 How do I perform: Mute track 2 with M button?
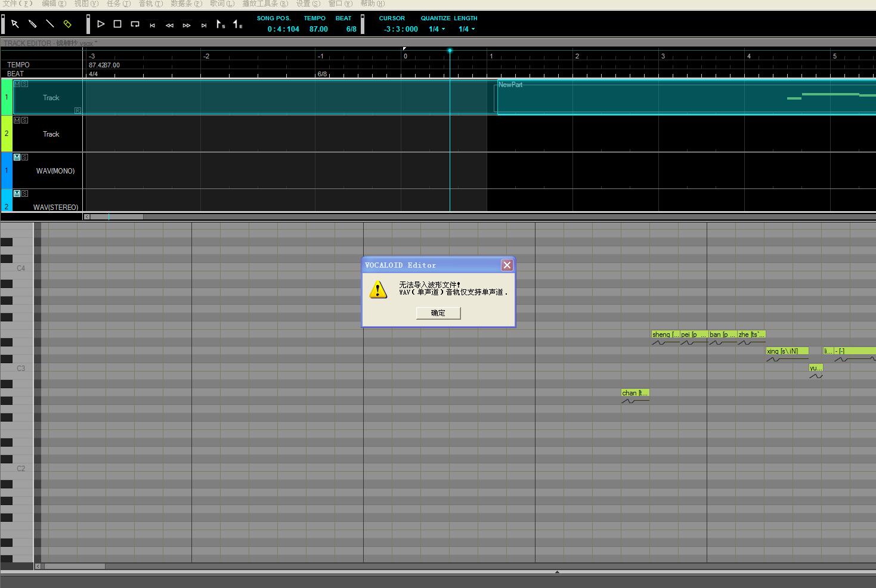(x=17, y=120)
